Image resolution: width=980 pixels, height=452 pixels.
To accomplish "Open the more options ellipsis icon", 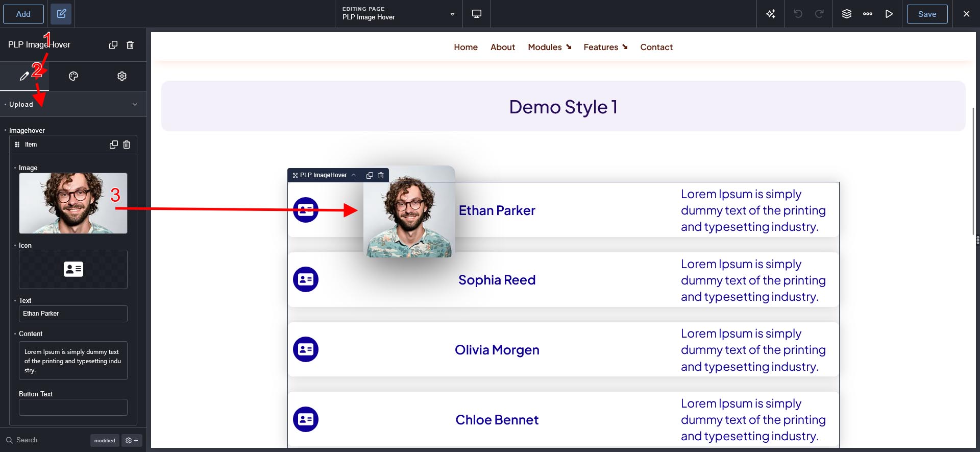I will point(868,14).
